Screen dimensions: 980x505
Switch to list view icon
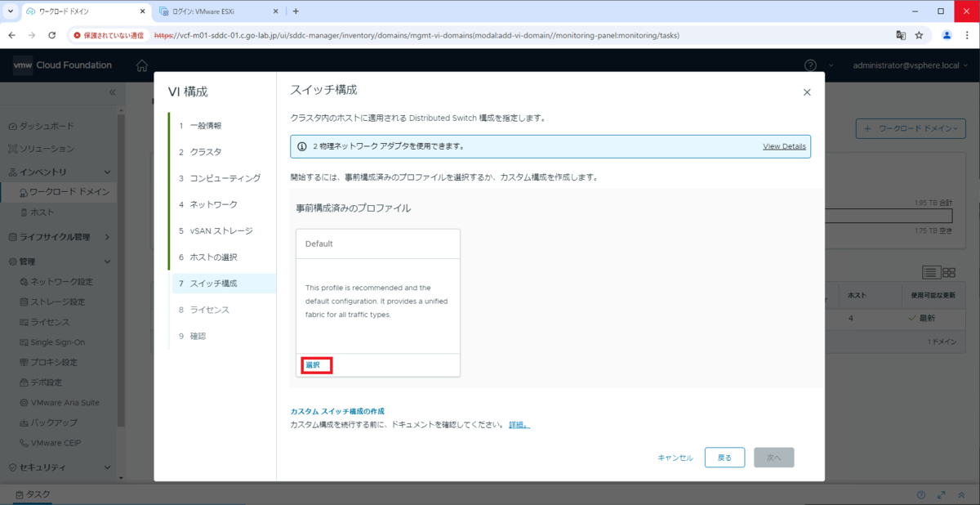click(931, 272)
